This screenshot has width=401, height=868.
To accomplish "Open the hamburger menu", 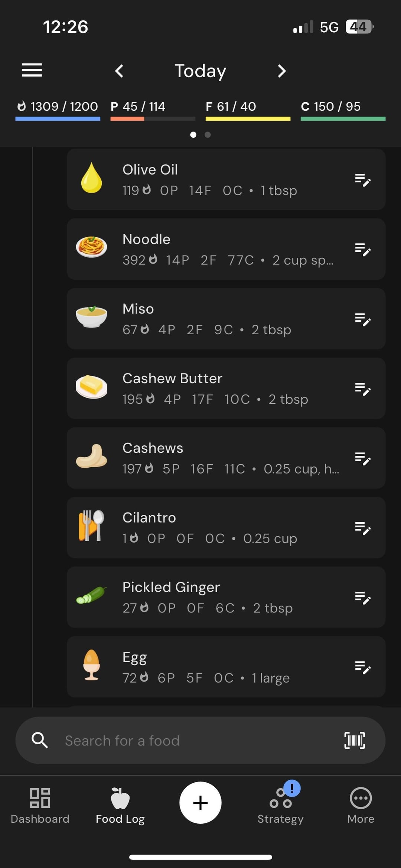I will tap(32, 70).
